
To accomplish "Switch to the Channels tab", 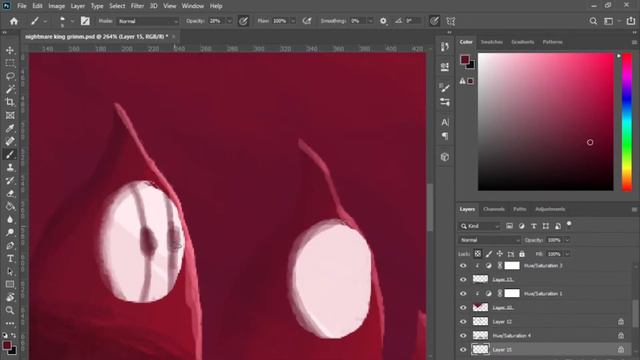I will pos(494,209).
